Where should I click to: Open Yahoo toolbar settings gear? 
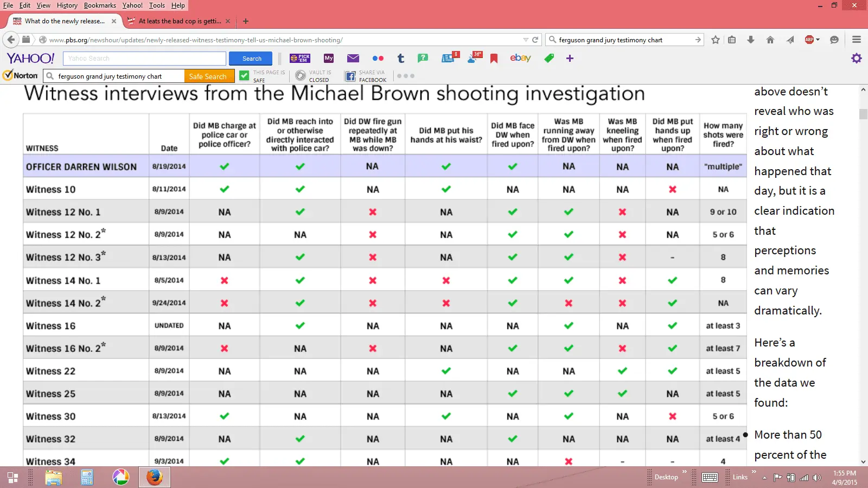tap(856, 58)
